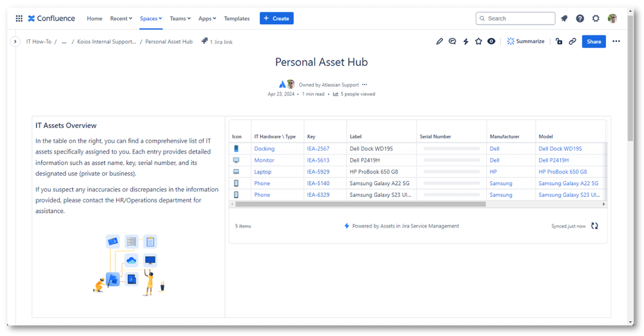Viewport: 644px width, 336px height.
Task: Open the page comments icon
Action: tap(452, 41)
